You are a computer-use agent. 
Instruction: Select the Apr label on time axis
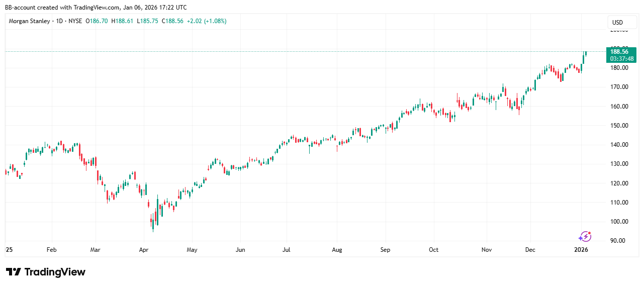(x=144, y=249)
